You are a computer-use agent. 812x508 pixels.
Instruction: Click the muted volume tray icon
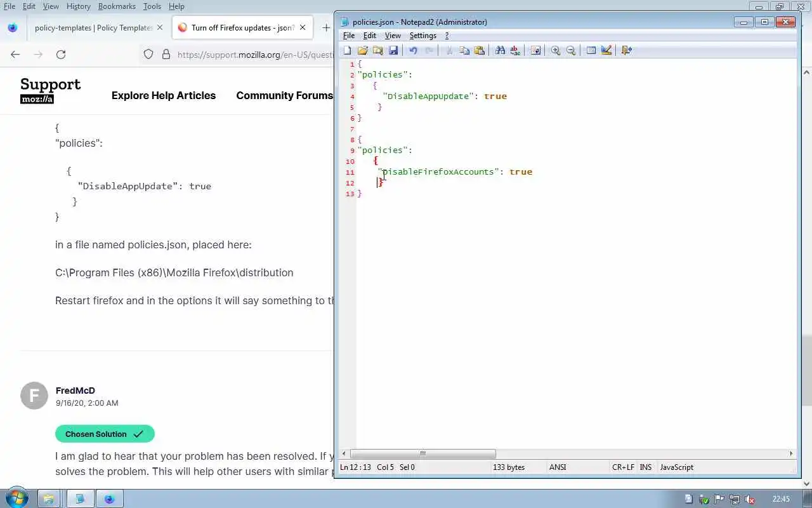[749, 499]
